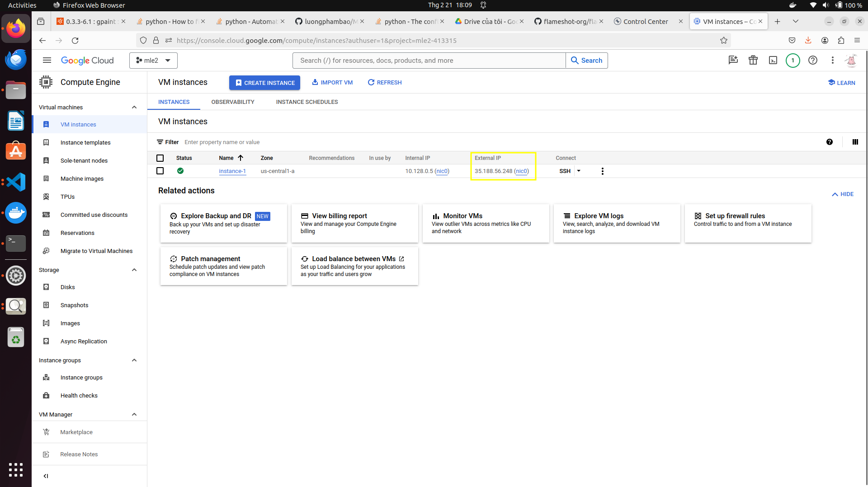Collapse the Instance groups section

click(x=134, y=361)
